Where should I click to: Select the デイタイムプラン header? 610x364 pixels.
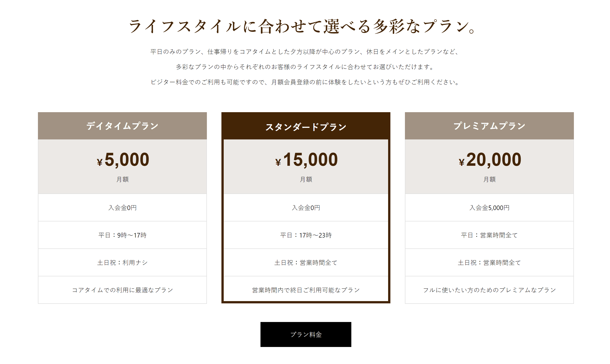(122, 126)
